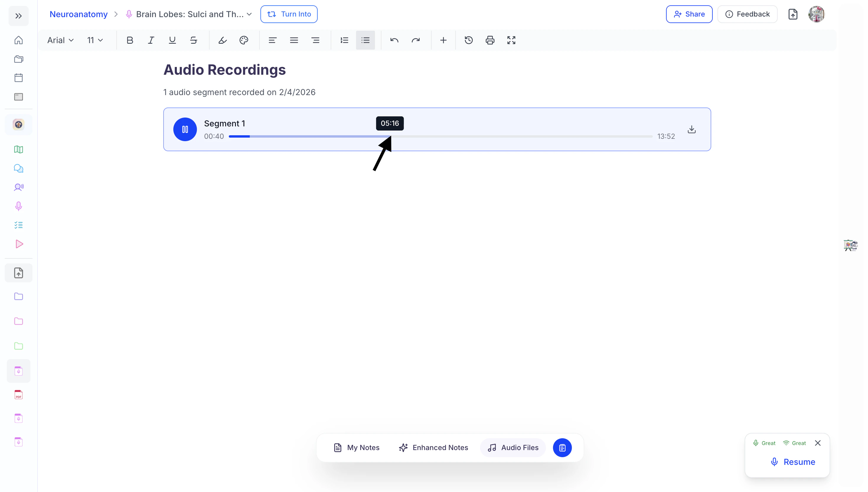Viewport: 868px width, 492px height.
Task: Expand the Brain Lobes note title dropdown
Action: coord(249,14)
